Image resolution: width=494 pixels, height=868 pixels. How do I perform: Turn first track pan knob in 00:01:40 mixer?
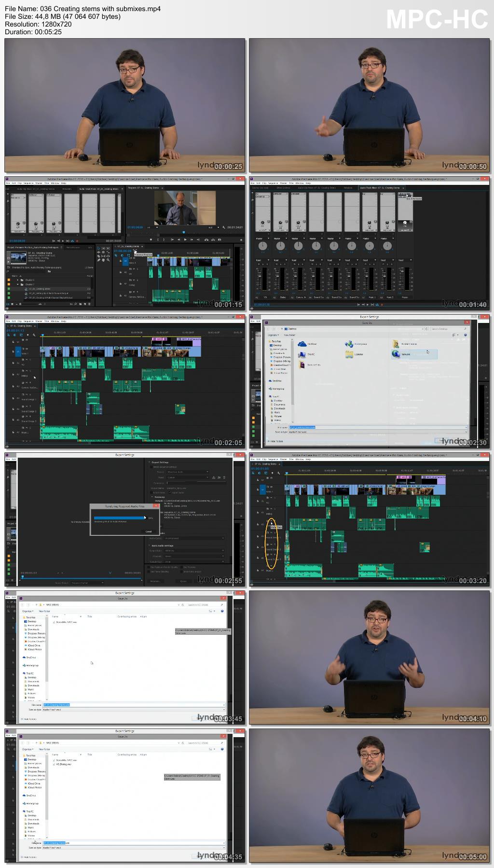click(x=263, y=246)
